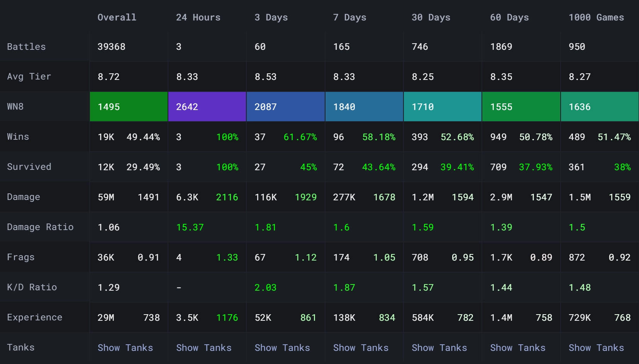Click the WN8 cell showing 1840
Screen dimensions: 639x364
point(364,107)
